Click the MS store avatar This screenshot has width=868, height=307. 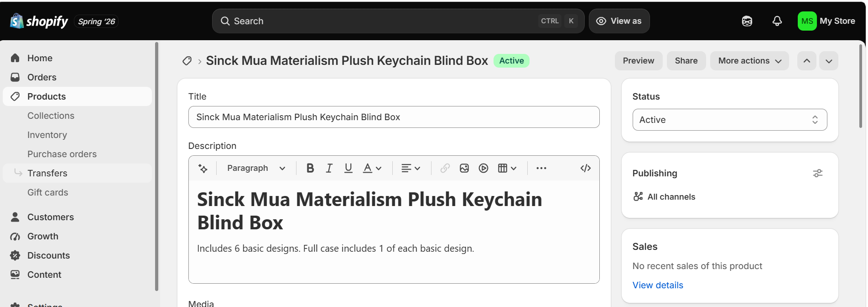(x=807, y=21)
